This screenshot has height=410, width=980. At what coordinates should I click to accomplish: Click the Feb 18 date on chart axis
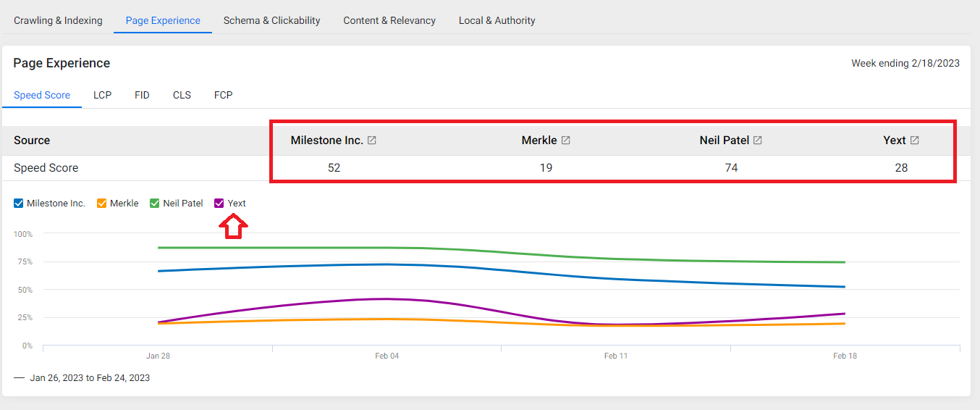coord(845,356)
